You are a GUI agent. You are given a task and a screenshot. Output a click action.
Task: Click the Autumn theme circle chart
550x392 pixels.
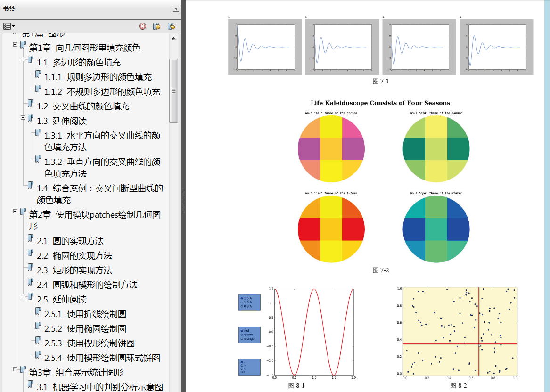pyautogui.click(x=331, y=229)
